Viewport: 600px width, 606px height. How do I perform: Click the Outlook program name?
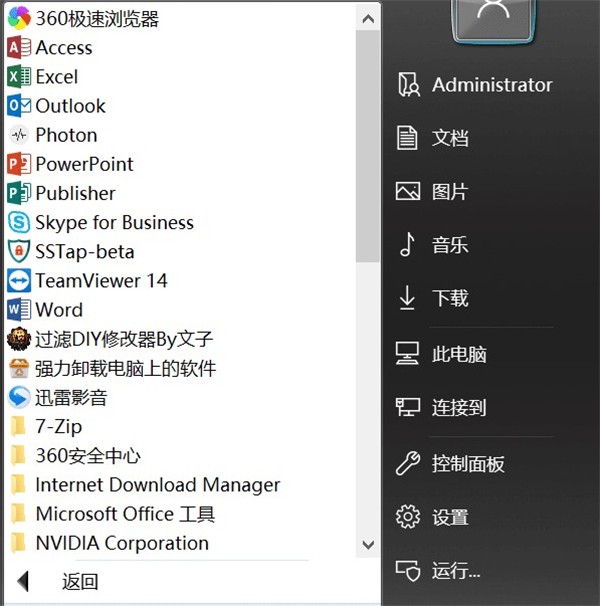[70, 106]
